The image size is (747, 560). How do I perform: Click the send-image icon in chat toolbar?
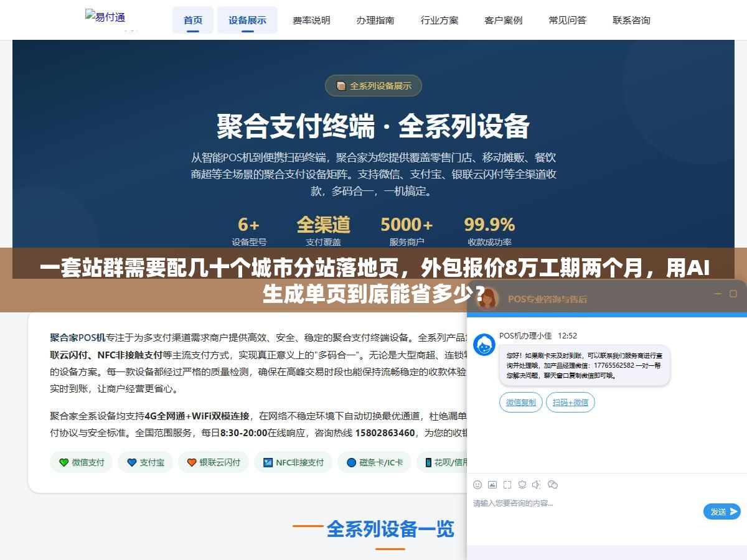tap(492, 485)
